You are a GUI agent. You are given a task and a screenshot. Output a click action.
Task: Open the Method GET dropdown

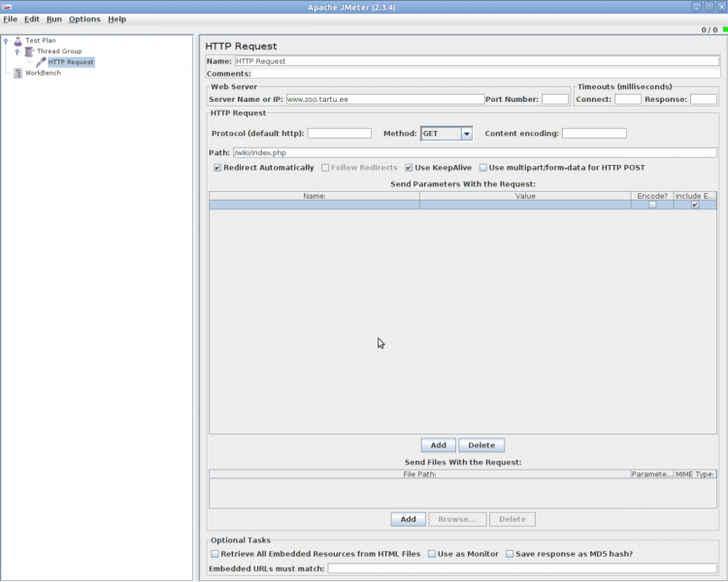click(466, 134)
